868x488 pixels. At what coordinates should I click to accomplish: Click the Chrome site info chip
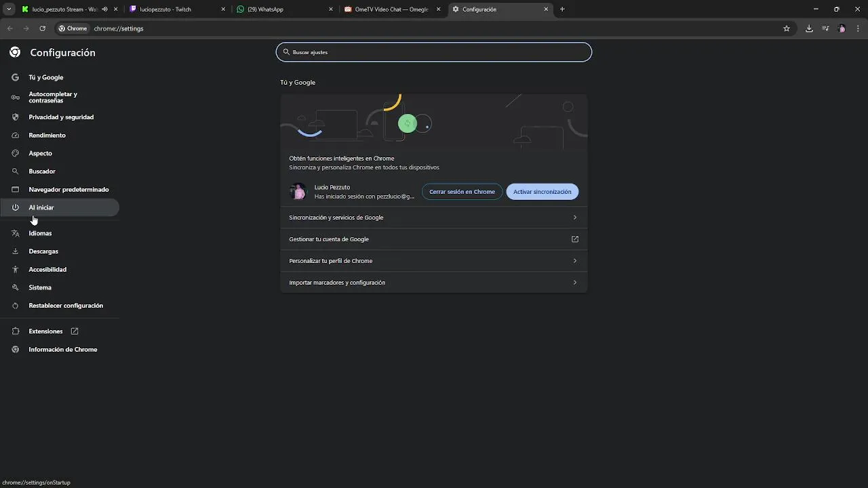73,28
